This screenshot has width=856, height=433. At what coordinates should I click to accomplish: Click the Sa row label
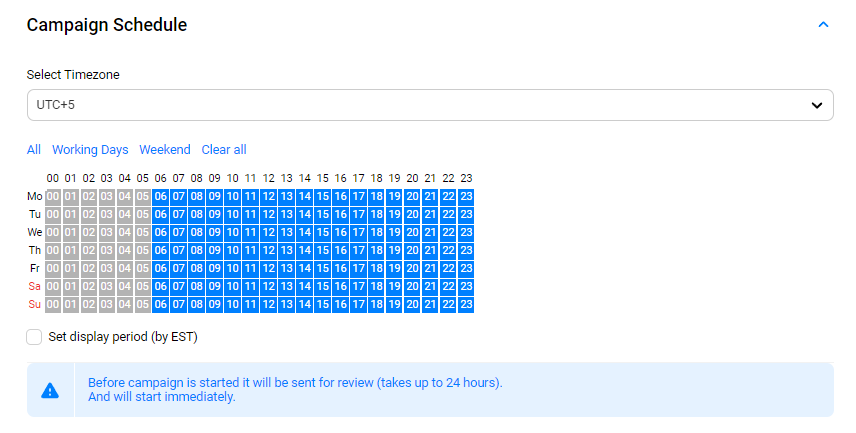pyautogui.click(x=34, y=286)
